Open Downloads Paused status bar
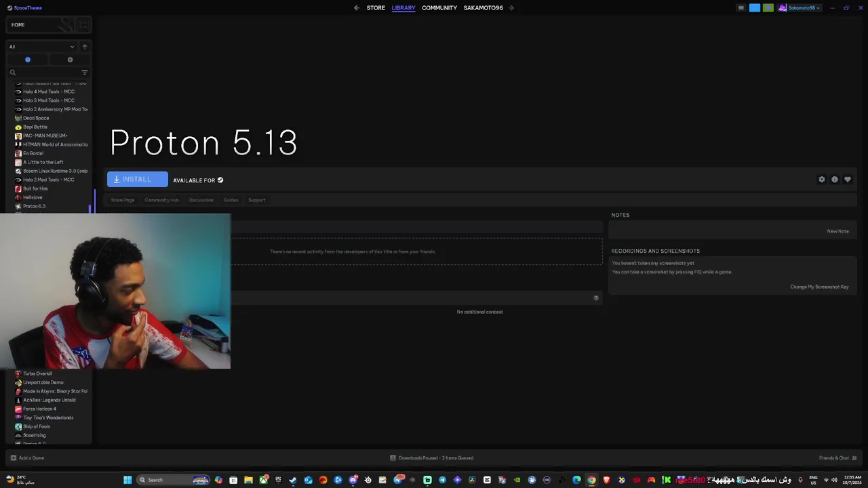 pyautogui.click(x=432, y=458)
